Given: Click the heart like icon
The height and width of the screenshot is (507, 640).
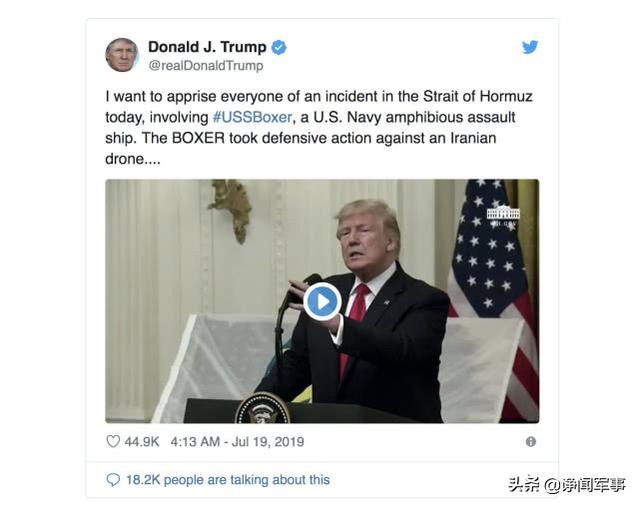Looking at the screenshot, I should tap(113, 441).
